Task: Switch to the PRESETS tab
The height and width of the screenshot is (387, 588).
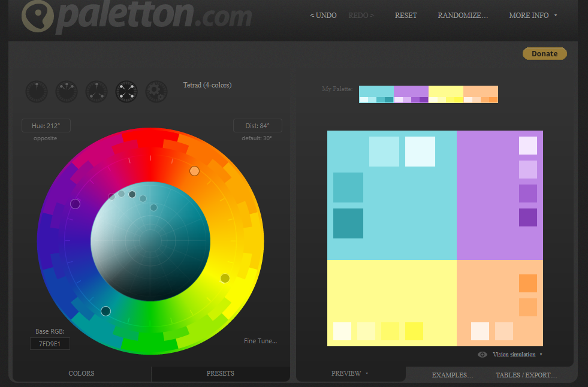Action: coord(220,373)
